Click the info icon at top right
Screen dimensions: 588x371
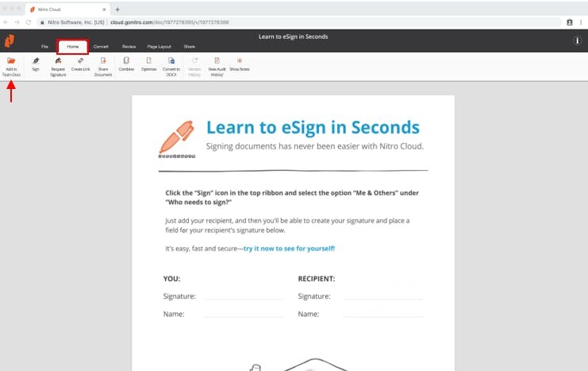coord(577,41)
